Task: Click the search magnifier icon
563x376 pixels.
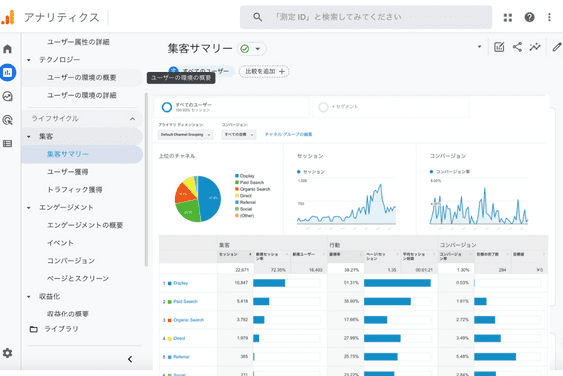Action: [x=257, y=17]
